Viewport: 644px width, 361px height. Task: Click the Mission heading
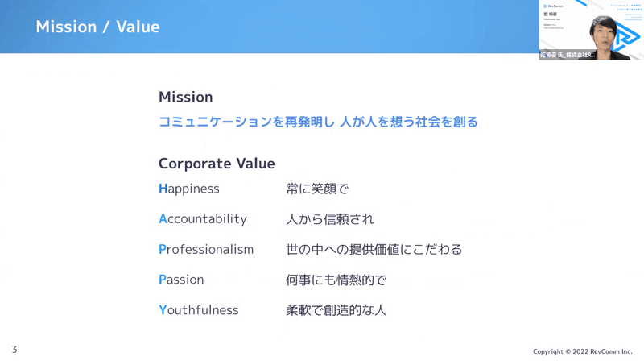click(x=186, y=97)
